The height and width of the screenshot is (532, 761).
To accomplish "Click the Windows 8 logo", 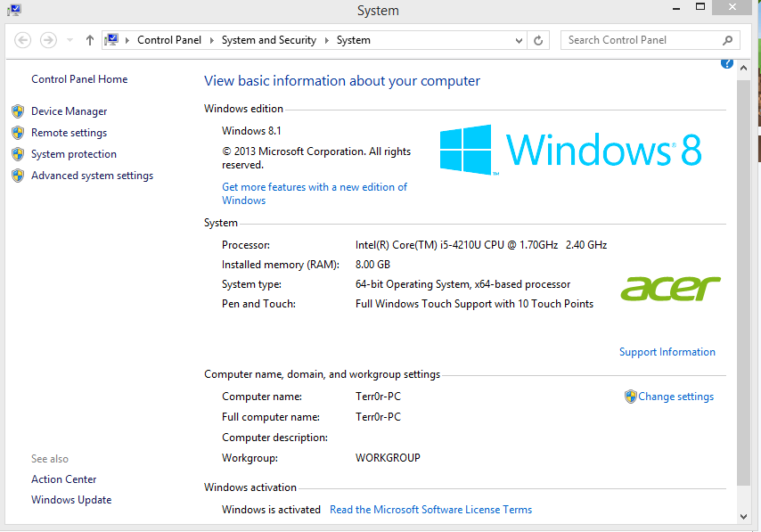I will click(x=570, y=150).
